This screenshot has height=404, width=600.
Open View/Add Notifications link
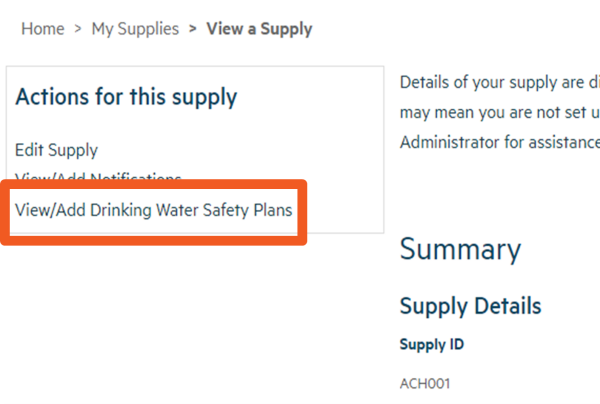pyautogui.click(x=98, y=177)
